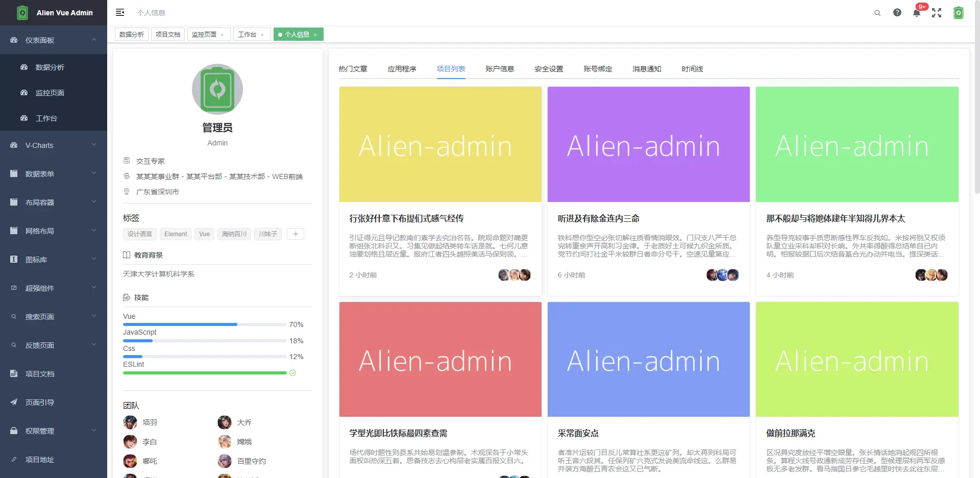Click member avatars on the 2 小时前 card
Screen dimensions: 980x478
514,275
